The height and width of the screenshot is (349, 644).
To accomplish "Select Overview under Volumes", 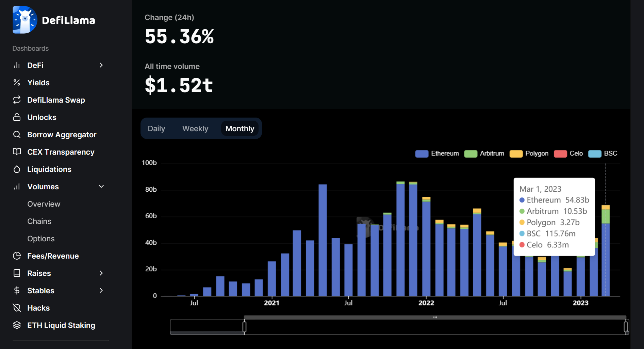I will (x=44, y=204).
